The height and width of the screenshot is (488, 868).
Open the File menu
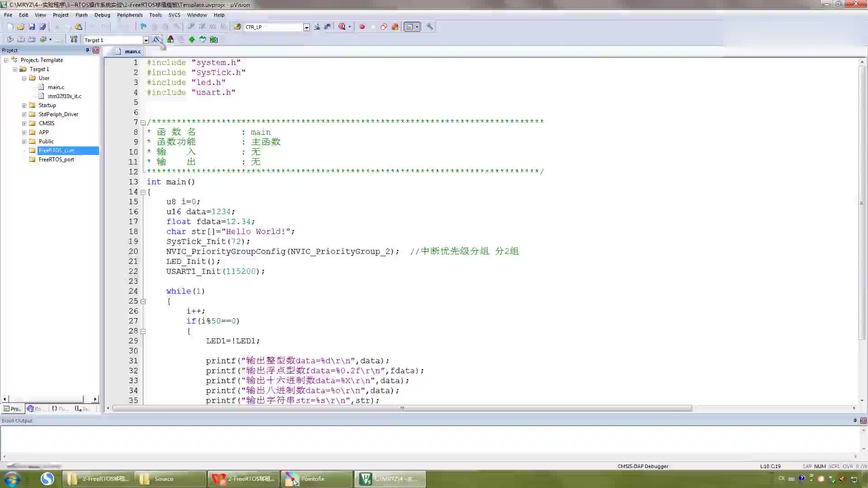[x=8, y=15]
